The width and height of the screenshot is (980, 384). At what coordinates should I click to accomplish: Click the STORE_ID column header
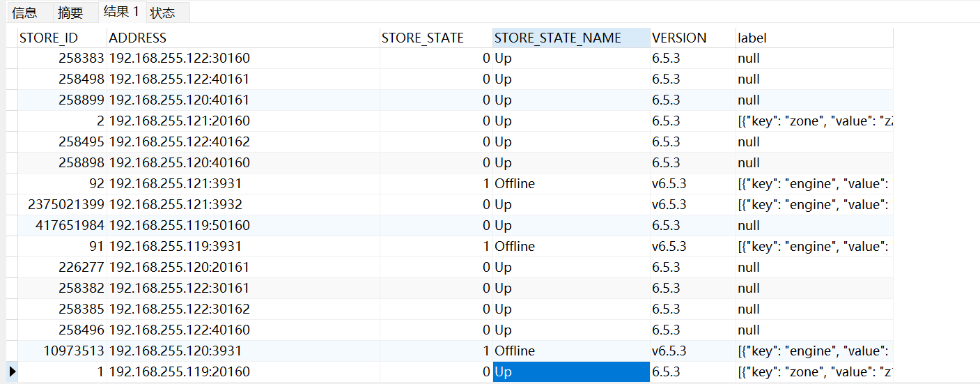pyautogui.click(x=49, y=38)
